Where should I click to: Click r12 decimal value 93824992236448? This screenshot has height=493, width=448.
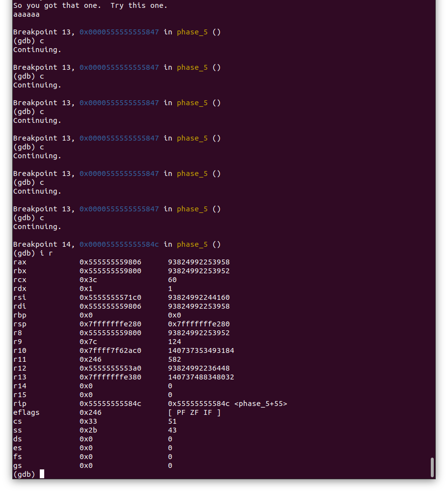point(199,368)
